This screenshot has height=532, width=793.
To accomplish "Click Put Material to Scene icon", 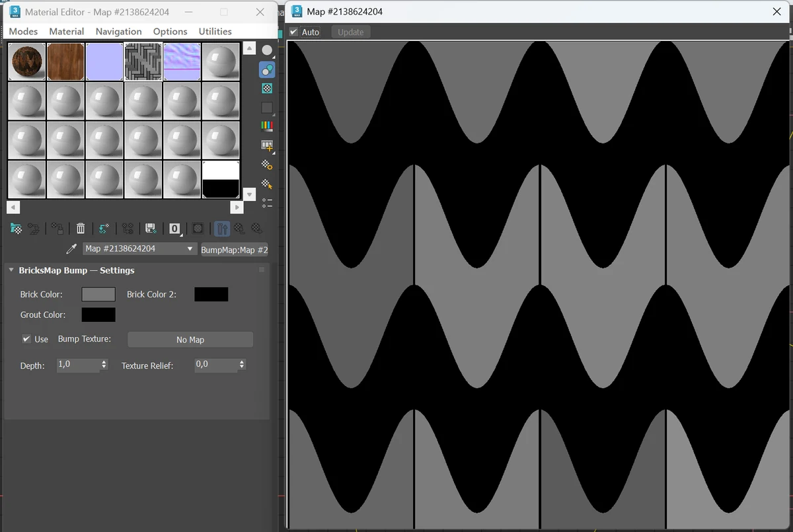I will tap(32, 229).
